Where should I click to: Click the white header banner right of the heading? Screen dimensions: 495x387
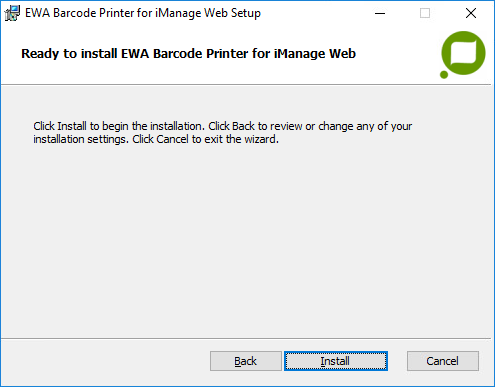tap(397, 54)
